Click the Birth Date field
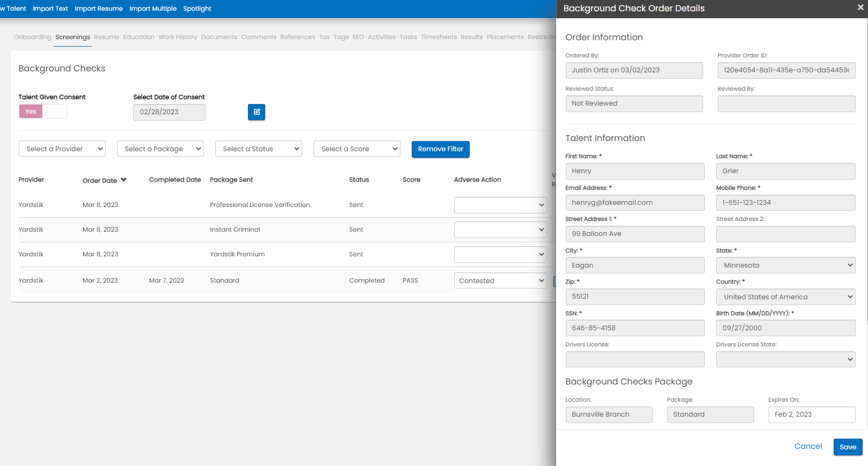 pyautogui.click(x=786, y=328)
